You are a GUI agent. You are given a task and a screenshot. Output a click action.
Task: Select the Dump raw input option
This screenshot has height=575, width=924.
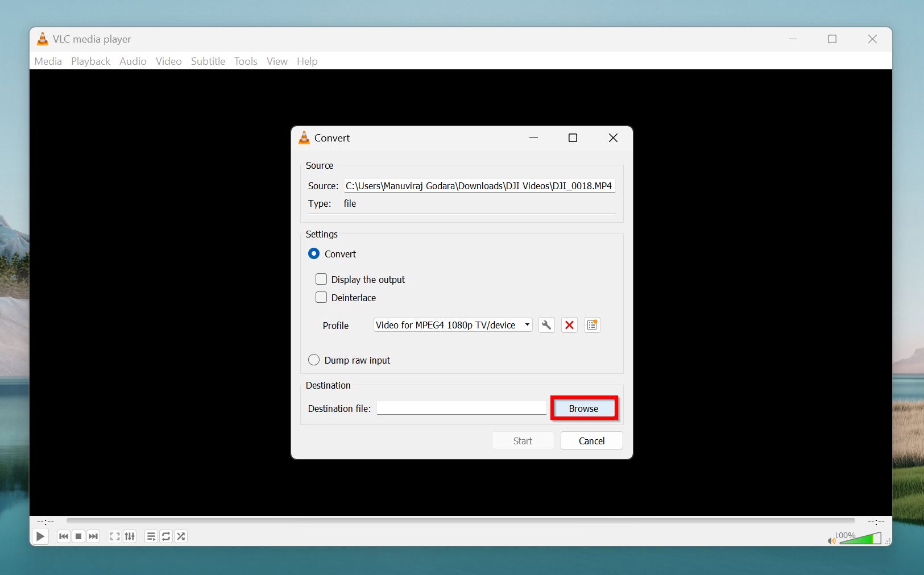tap(314, 360)
